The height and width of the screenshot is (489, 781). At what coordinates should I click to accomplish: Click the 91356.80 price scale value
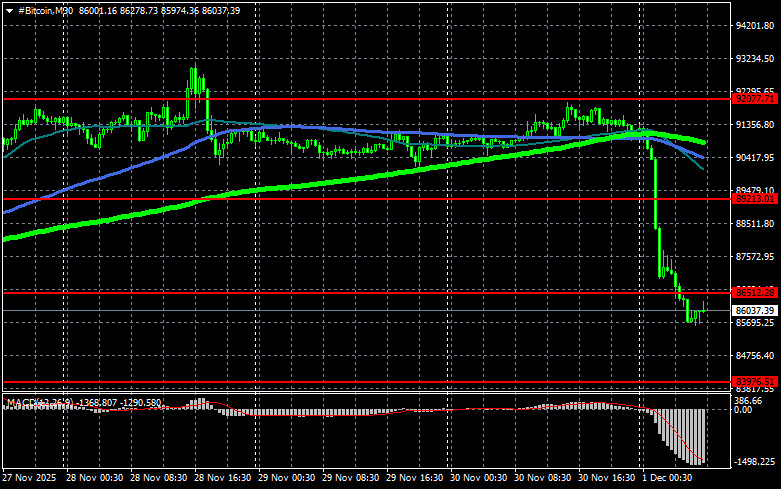[x=755, y=124]
